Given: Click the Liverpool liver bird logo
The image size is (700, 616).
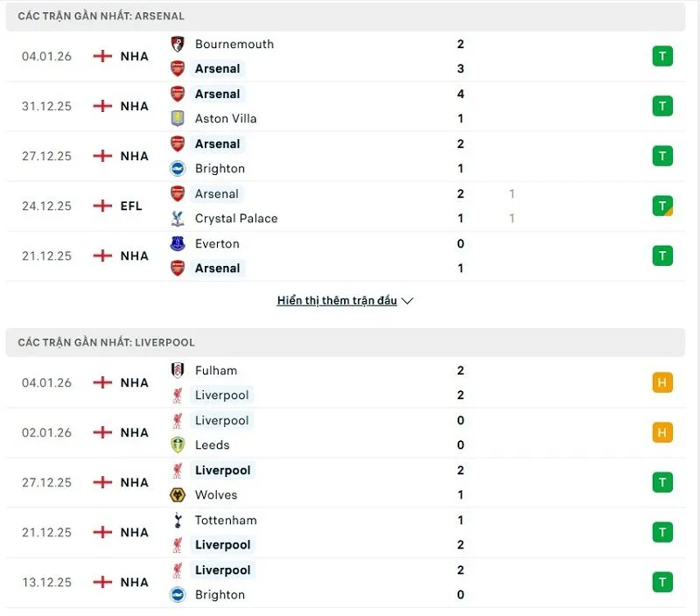Looking at the screenshot, I should [x=178, y=395].
